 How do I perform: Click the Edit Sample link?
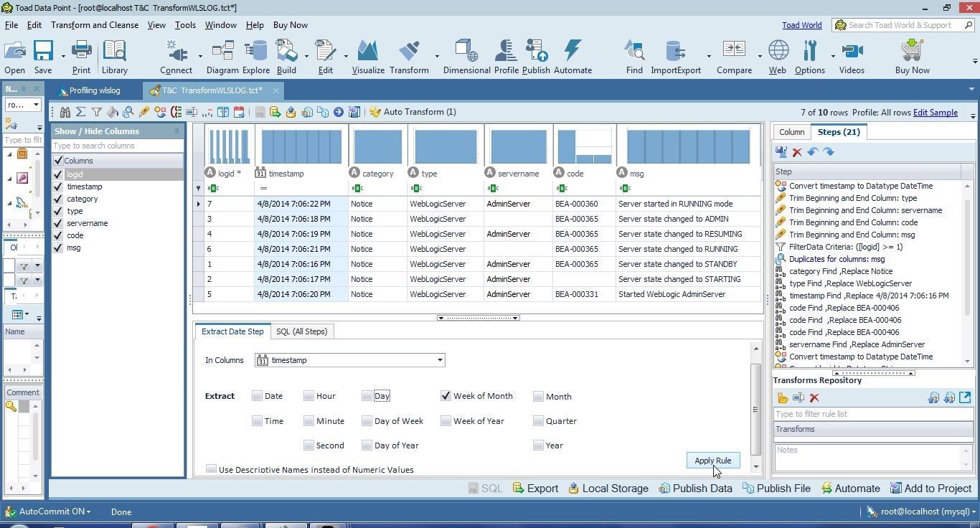(935, 113)
